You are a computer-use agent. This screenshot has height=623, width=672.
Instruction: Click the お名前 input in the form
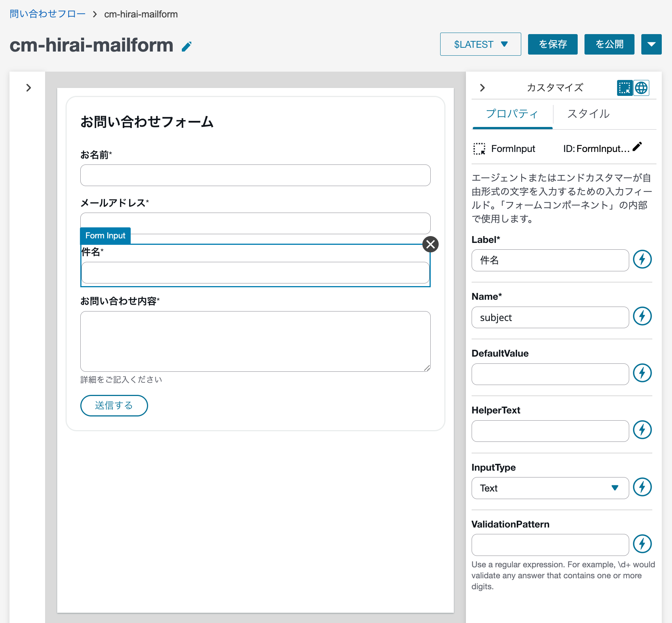pyautogui.click(x=255, y=175)
